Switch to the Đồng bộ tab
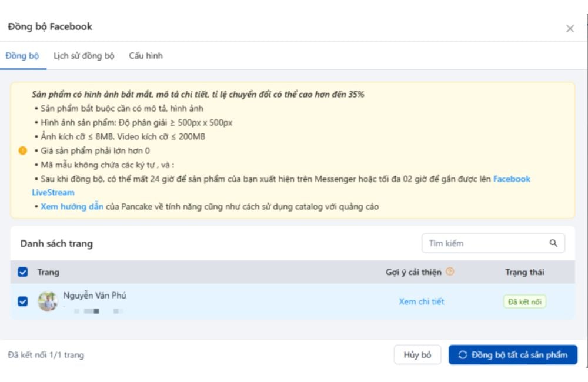Viewport: 588px width, 382px height. [x=22, y=56]
